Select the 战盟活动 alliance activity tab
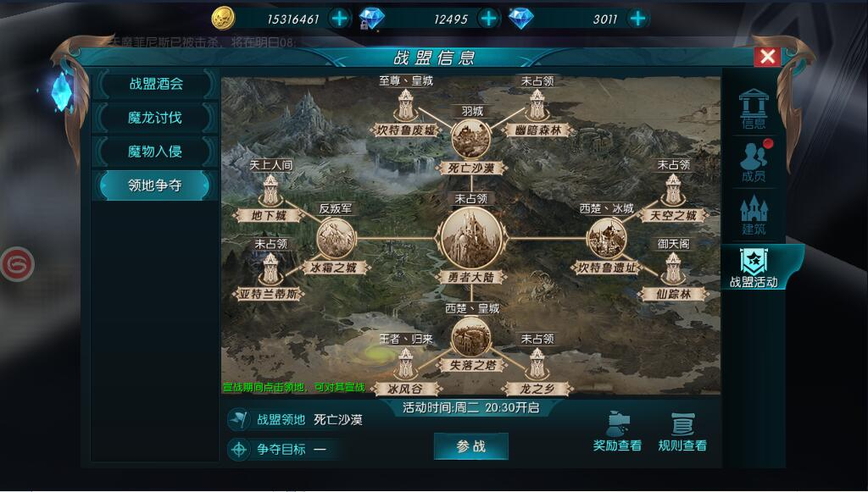868x492 pixels. point(754,267)
